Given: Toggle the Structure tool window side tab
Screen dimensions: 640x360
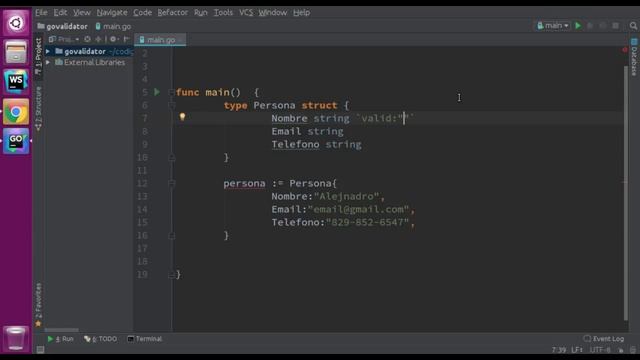Looking at the screenshot, I should pyautogui.click(x=38, y=109).
